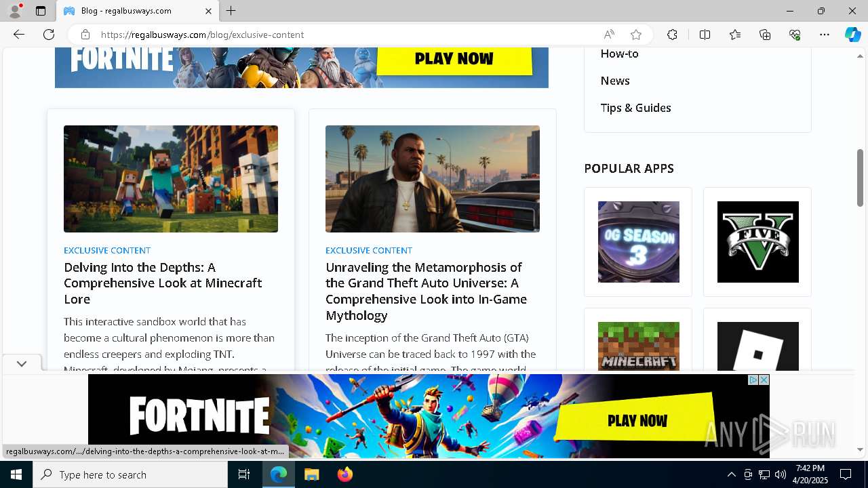Open Collections icon
The image size is (868, 488).
click(765, 35)
